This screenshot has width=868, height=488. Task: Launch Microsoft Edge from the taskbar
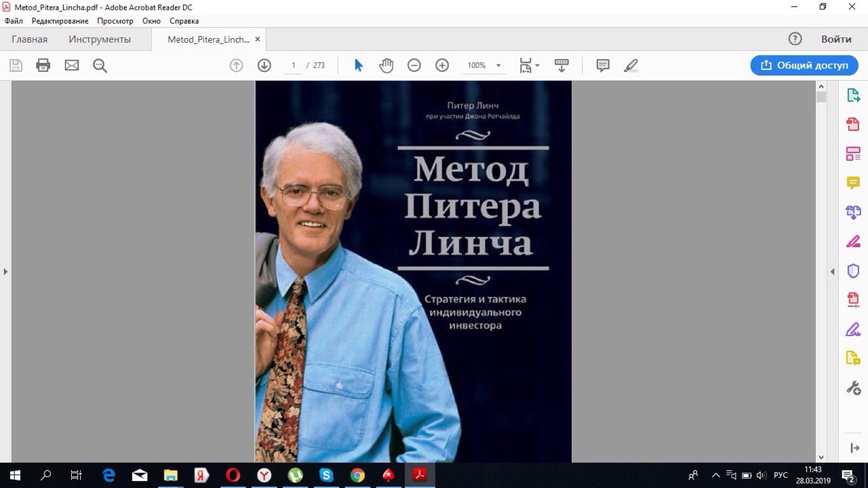click(x=108, y=475)
